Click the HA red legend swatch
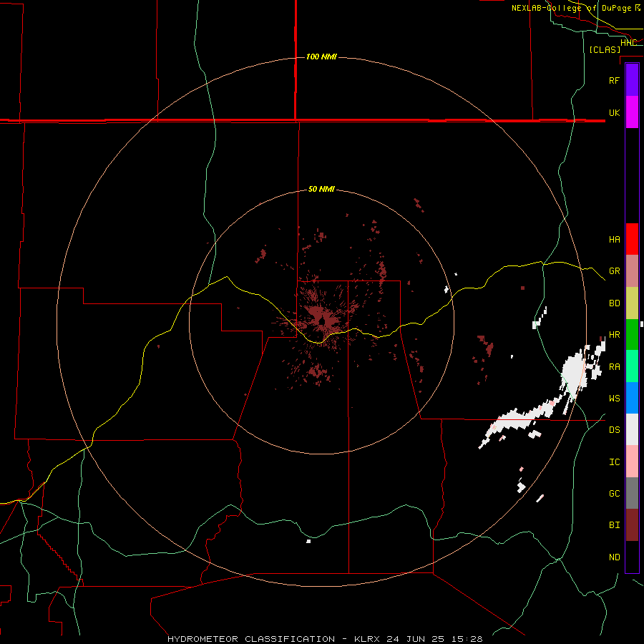This screenshot has height=644, width=644. [632, 239]
